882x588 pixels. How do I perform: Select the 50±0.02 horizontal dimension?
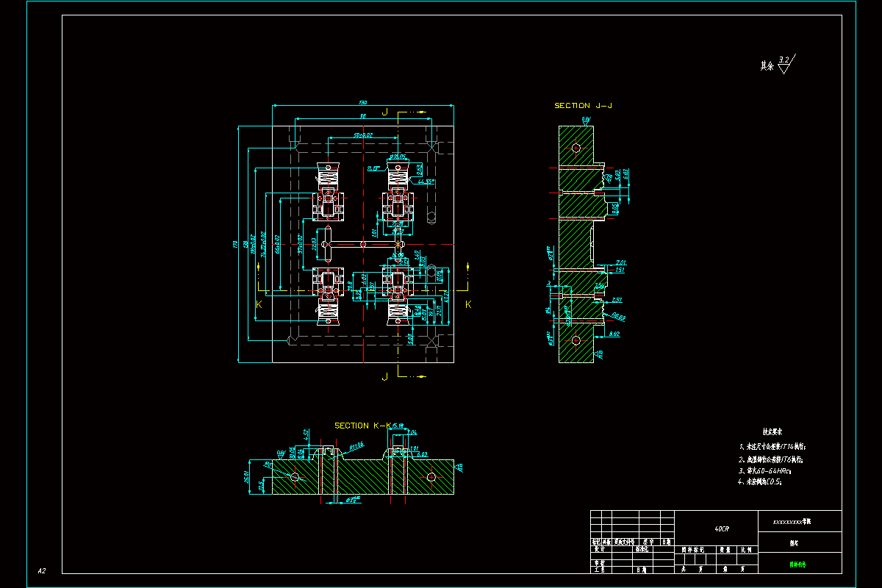(363, 135)
